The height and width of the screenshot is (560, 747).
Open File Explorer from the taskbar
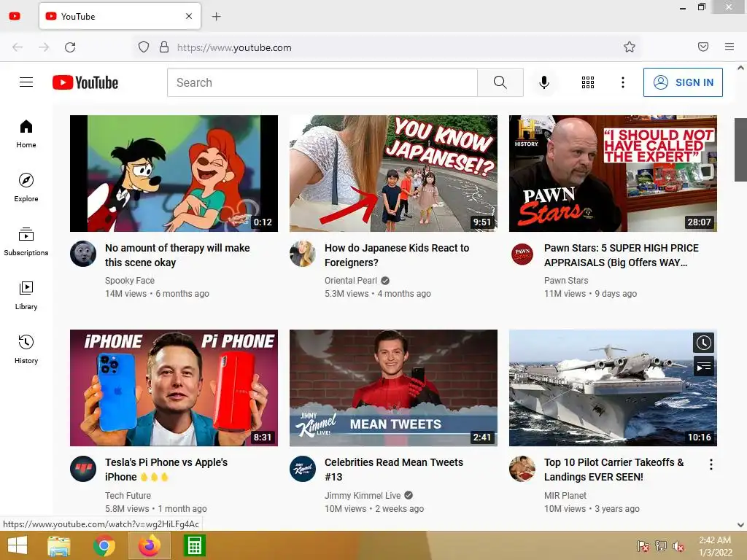tap(59, 545)
